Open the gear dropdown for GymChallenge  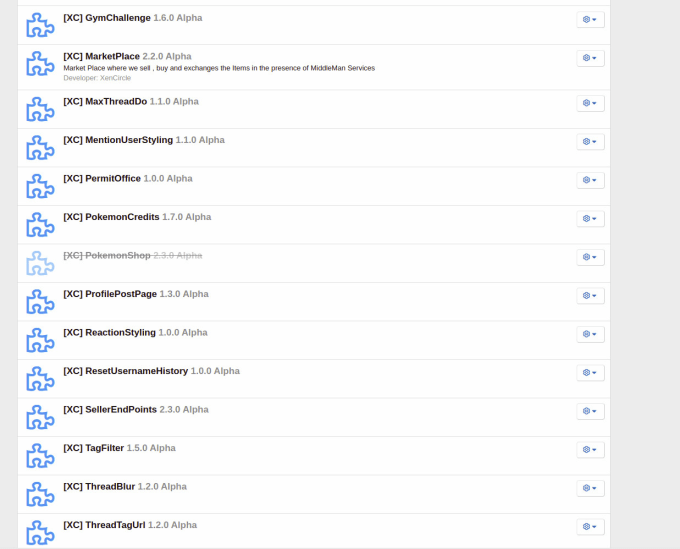coord(590,20)
